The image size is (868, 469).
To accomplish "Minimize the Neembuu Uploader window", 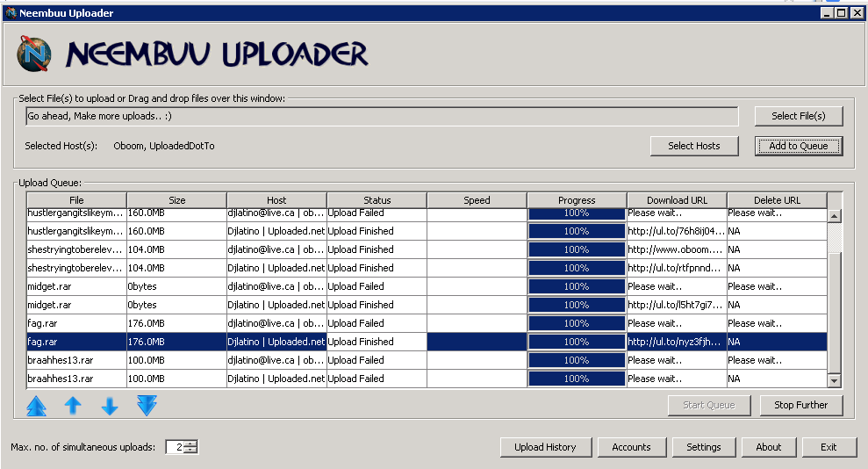I will [x=828, y=13].
